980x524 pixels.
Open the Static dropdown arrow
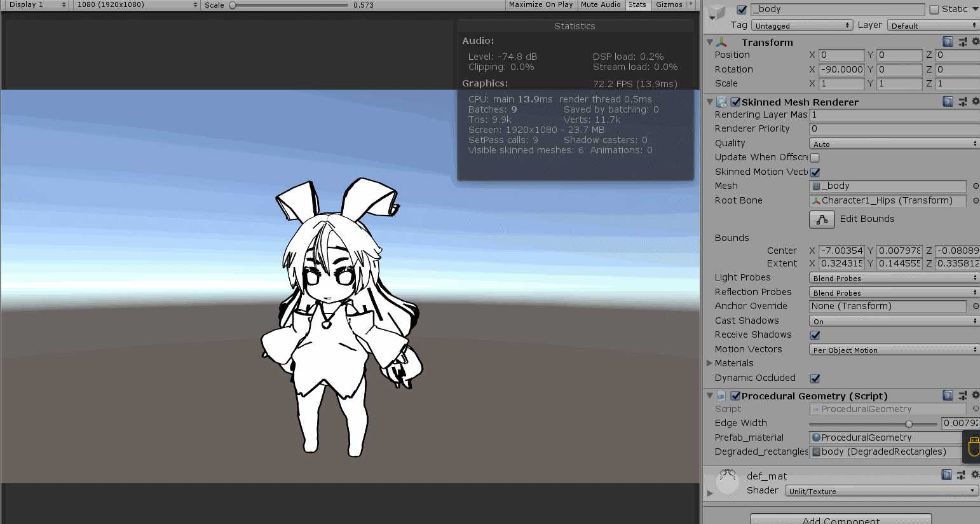(x=976, y=10)
